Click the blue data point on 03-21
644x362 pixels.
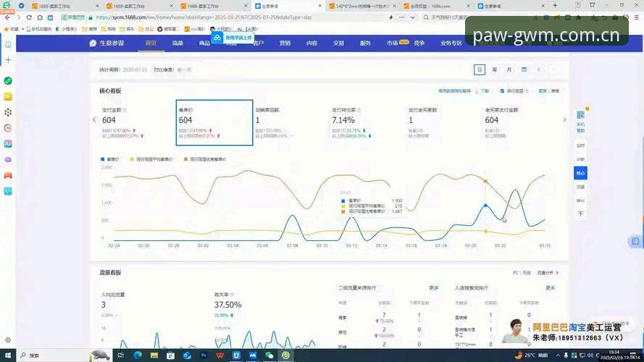coord(485,205)
